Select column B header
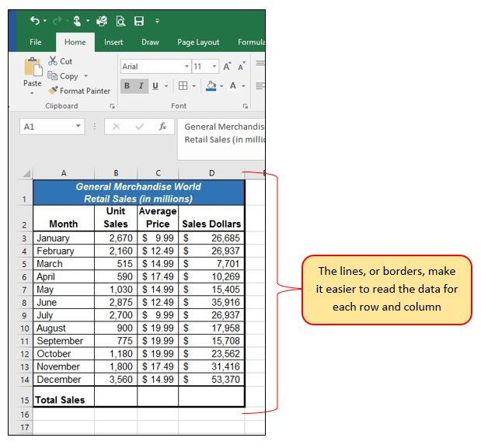The width and height of the screenshot is (481, 448). tap(116, 173)
